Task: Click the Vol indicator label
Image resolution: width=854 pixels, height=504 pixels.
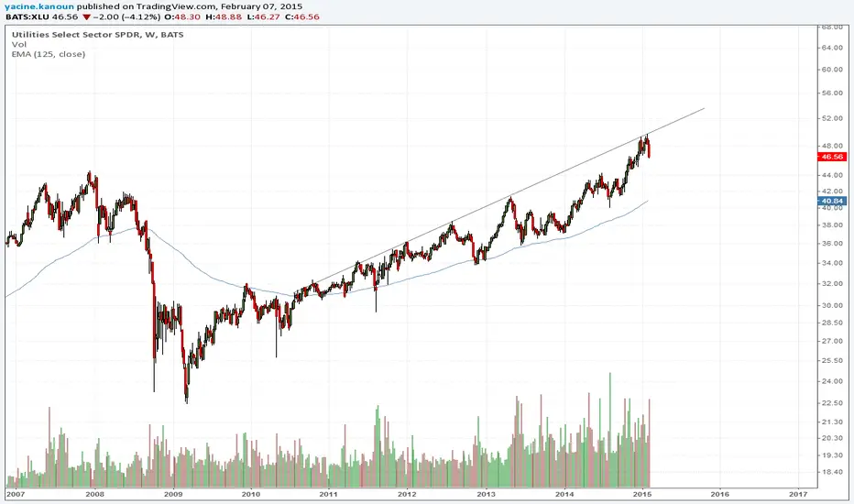Action: [18, 44]
